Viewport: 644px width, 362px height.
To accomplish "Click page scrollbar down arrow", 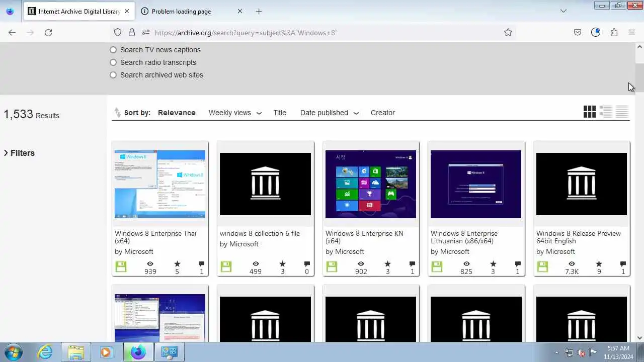I will pos(639,338).
